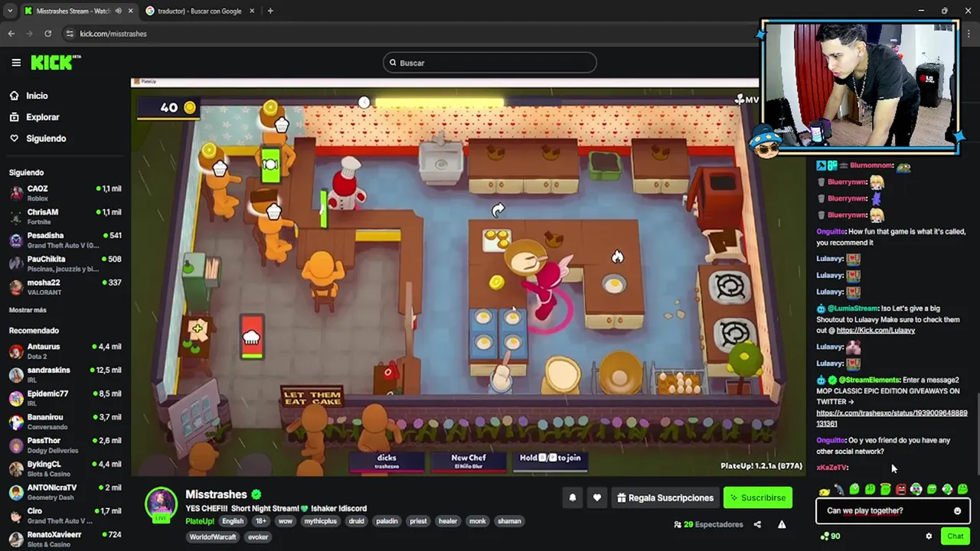Select the monk tag
This screenshot has width=980, height=551.
(478, 521)
